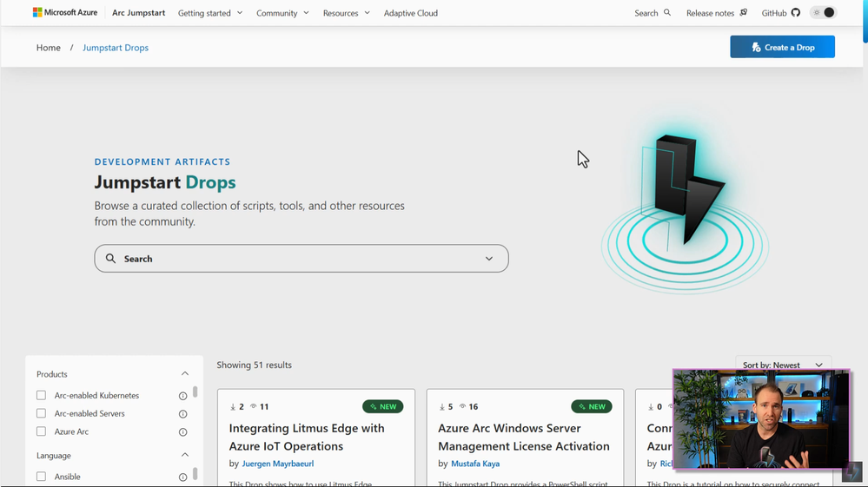Image resolution: width=868 pixels, height=487 pixels.
Task: Click the magnifier icon in top navigation
Action: [667, 12]
